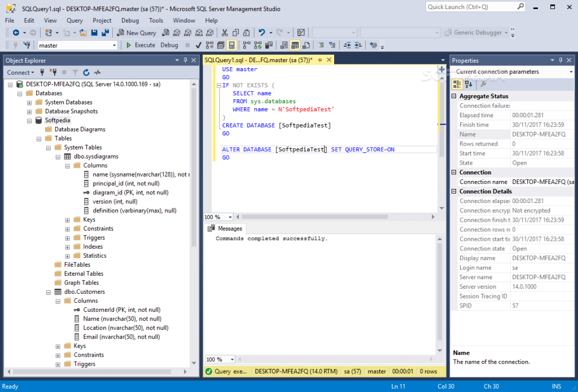
Task: Toggle the Properties window pin
Action: pyautogui.click(x=561, y=60)
